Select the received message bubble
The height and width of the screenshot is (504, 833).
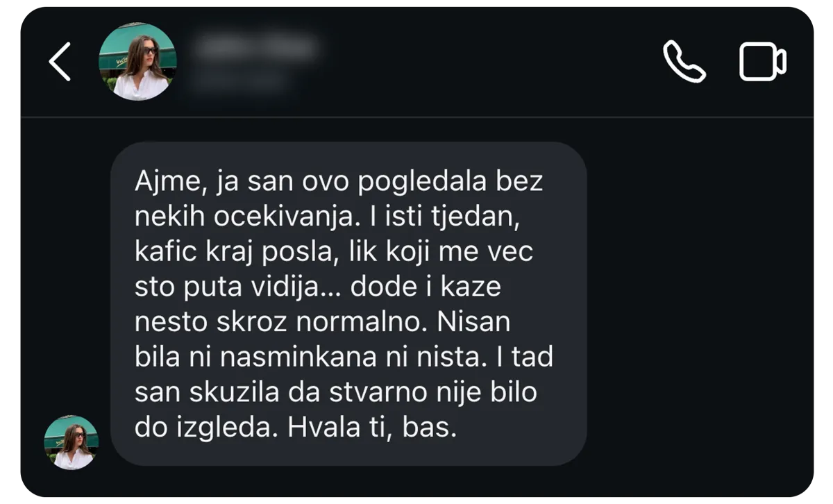click(348, 303)
